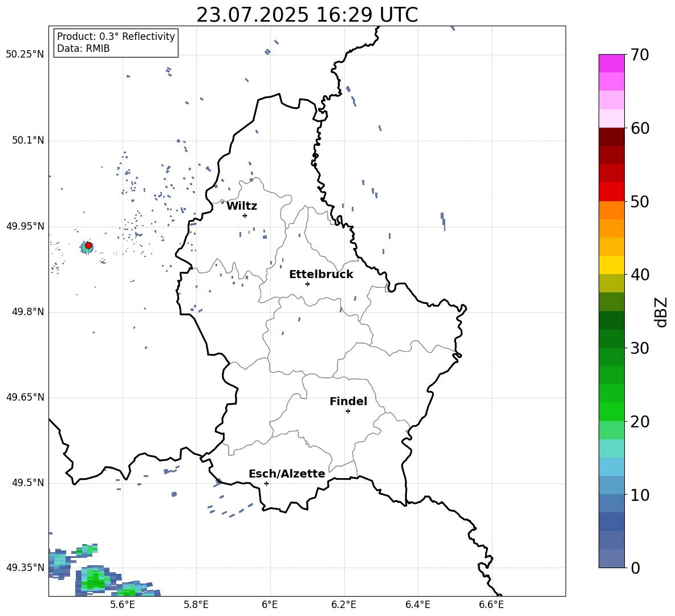Click the 60 colorbar tick label

tap(640, 128)
